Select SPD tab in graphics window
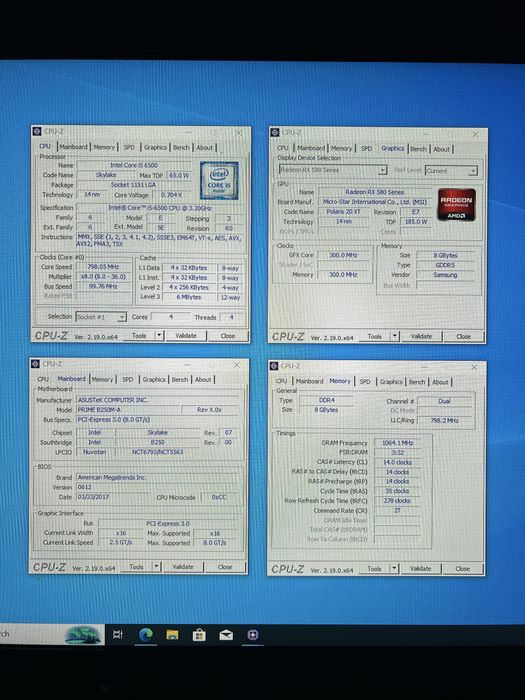Viewport: 525px width, 700px height. click(x=367, y=148)
